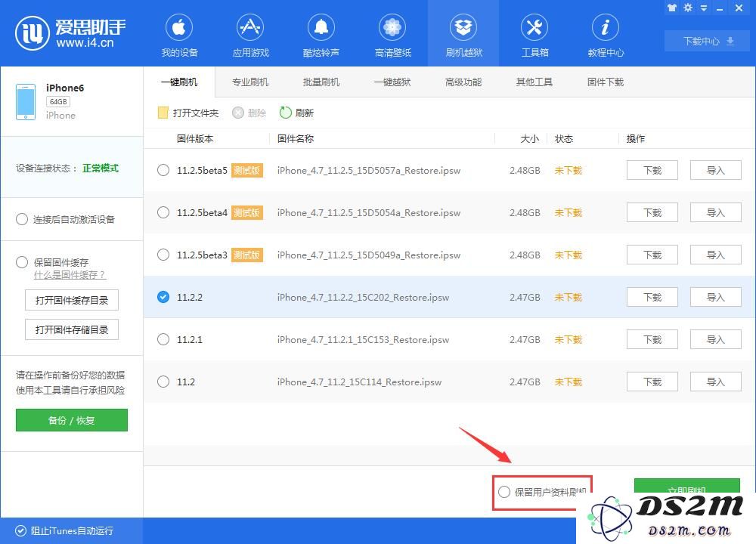Enable 保留用户资料刷机 option
The height and width of the screenshot is (544, 756).
coord(504,492)
